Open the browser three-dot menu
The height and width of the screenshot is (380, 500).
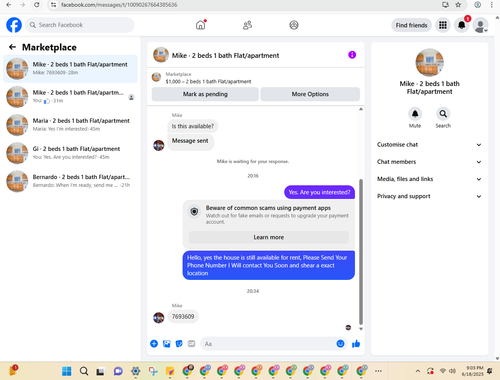tap(492, 5)
